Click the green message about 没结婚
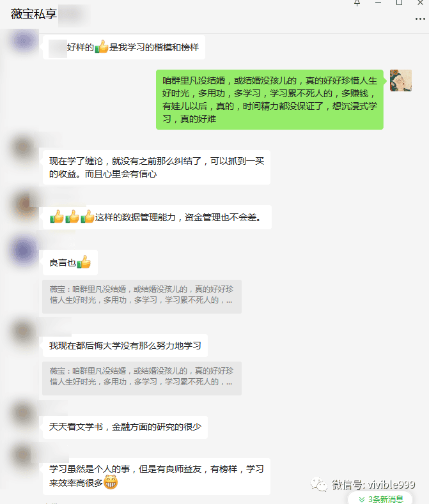Viewport: 429px width, 504px height. 270,100
